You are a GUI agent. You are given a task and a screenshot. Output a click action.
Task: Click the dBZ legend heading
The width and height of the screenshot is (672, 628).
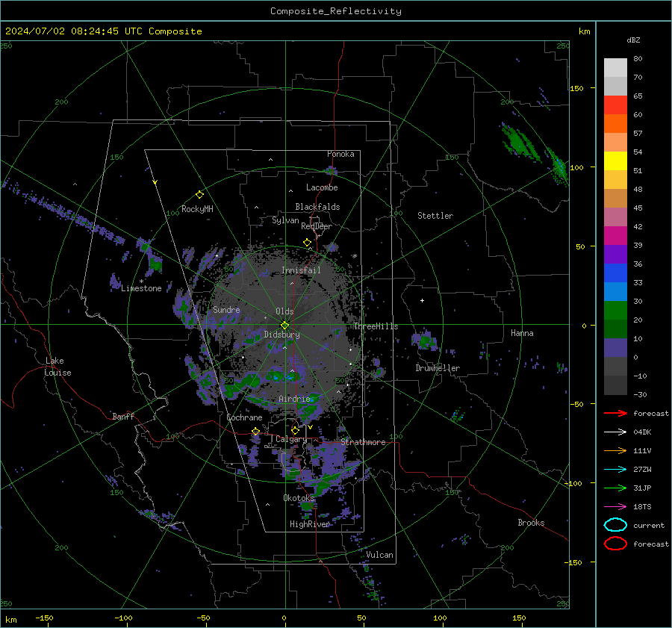click(x=633, y=40)
